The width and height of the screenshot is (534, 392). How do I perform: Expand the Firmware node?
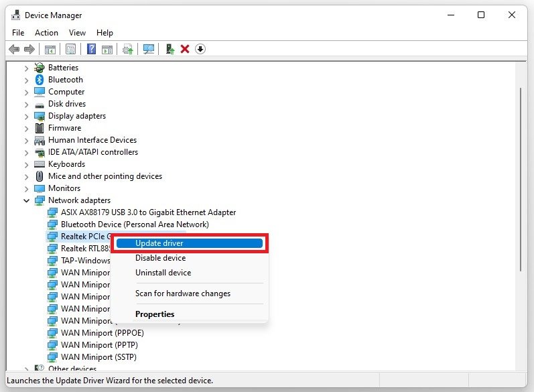(x=26, y=129)
